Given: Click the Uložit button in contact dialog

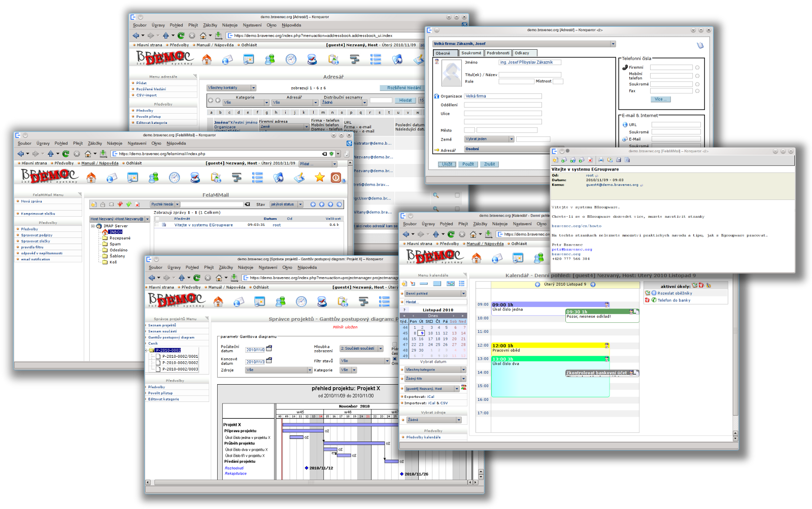Looking at the screenshot, I should coord(447,164).
